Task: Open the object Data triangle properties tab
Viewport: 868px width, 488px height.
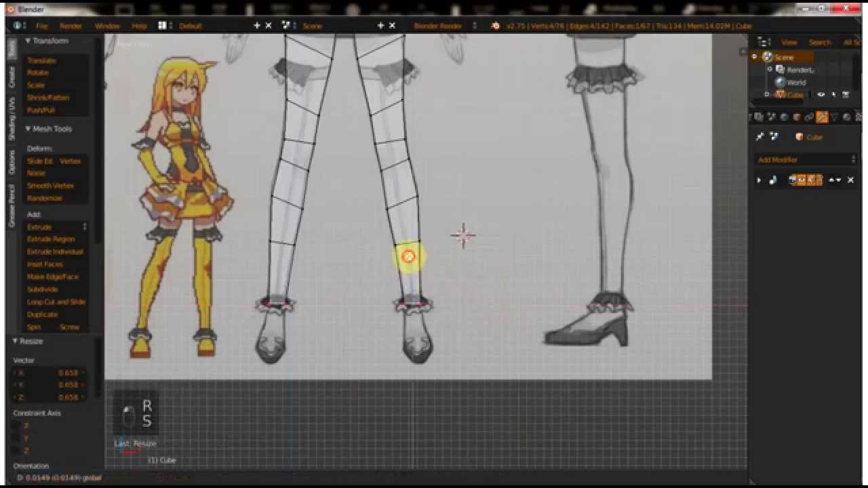Action: (835, 117)
